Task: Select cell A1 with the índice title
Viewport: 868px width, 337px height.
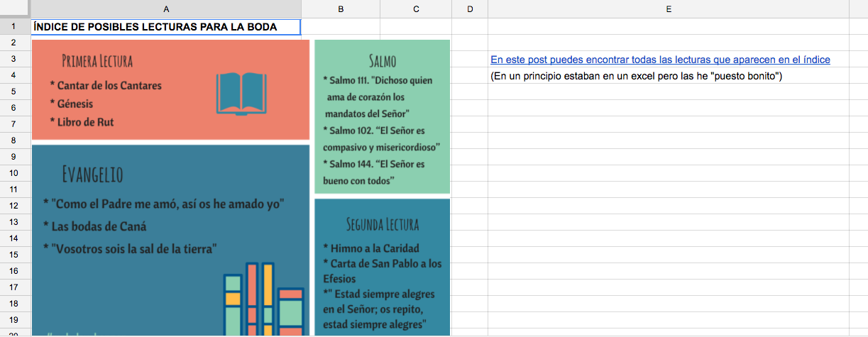Action: click(166, 27)
